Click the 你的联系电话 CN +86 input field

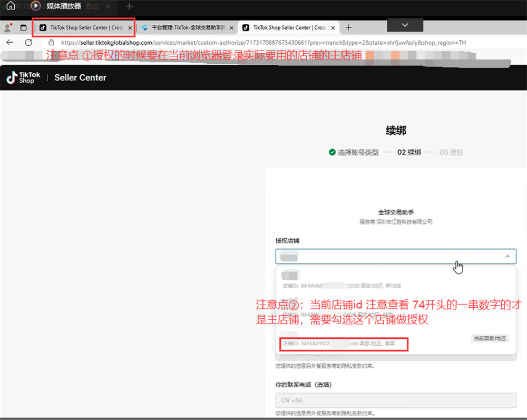coord(396,401)
